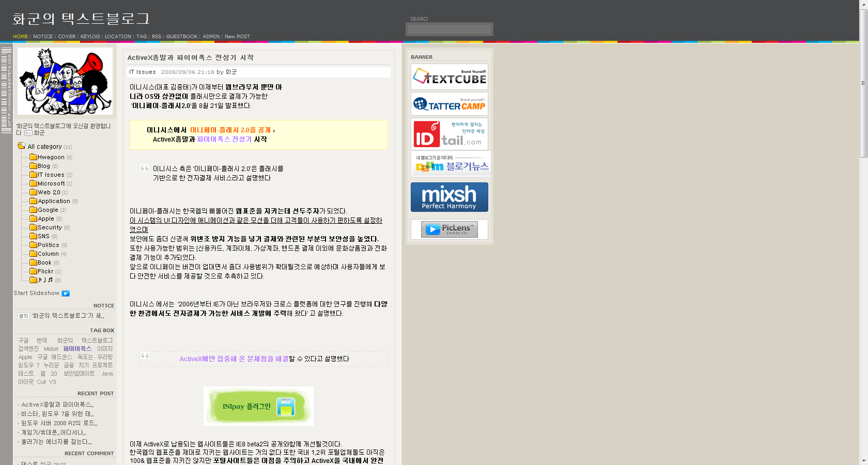868x465 pixels.
Task: Click the music notes category folder icon
Action: [x=33, y=280]
